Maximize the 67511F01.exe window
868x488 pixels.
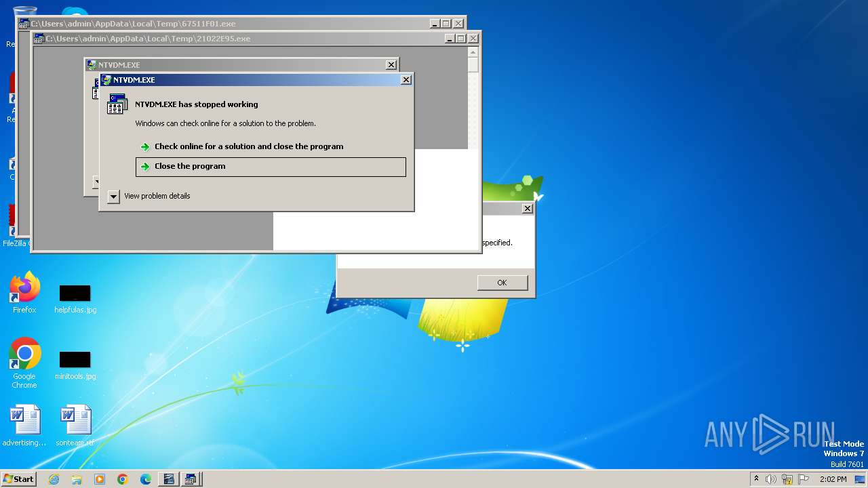point(446,24)
